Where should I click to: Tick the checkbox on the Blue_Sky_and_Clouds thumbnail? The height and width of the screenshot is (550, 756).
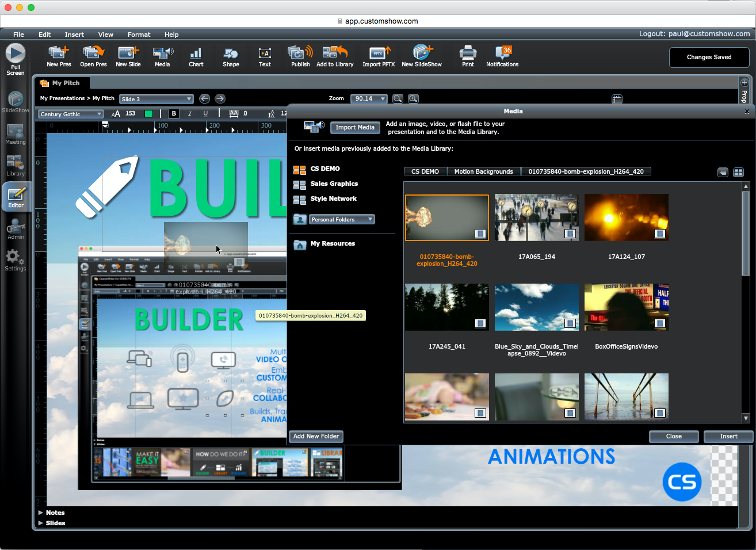tap(570, 323)
